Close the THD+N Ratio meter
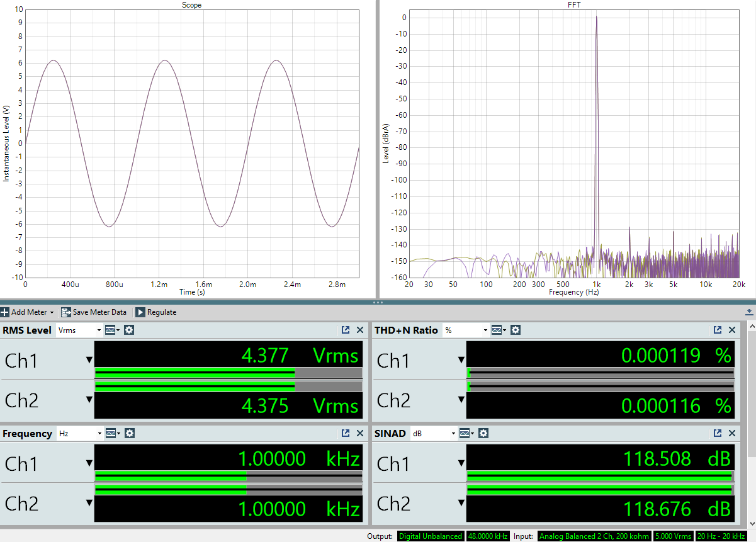Image resolution: width=756 pixels, height=542 pixels. click(x=732, y=330)
